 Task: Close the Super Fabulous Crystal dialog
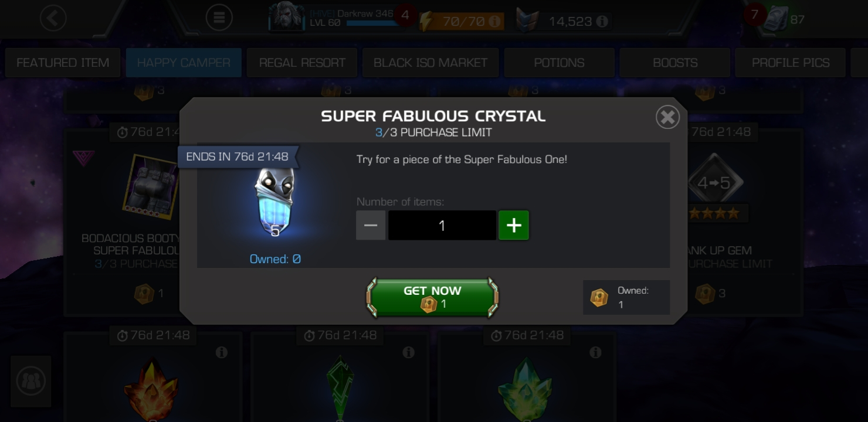(667, 117)
